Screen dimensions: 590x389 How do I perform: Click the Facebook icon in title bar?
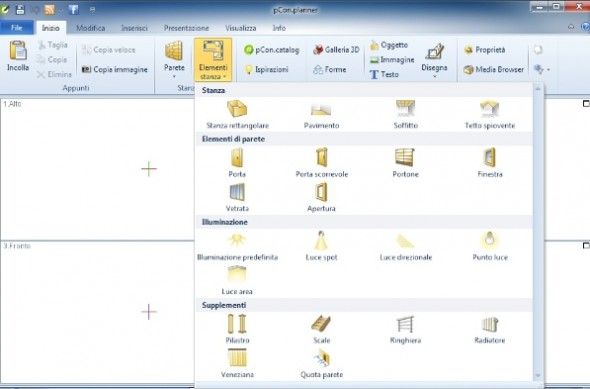tap(74, 10)
